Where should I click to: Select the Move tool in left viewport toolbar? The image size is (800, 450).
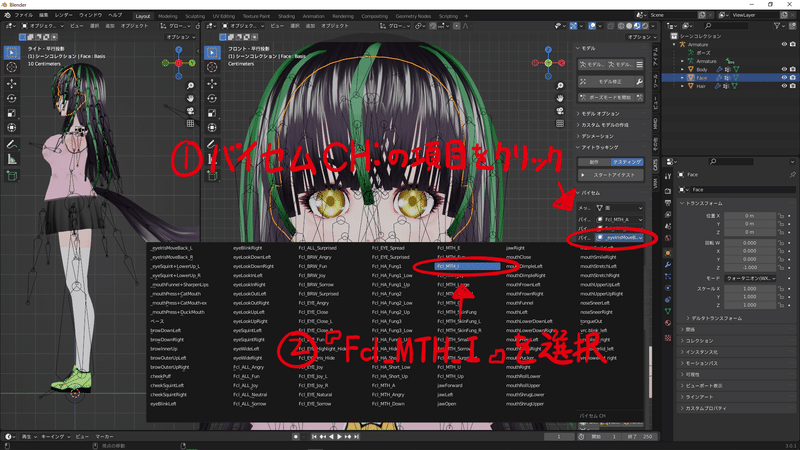12,83
